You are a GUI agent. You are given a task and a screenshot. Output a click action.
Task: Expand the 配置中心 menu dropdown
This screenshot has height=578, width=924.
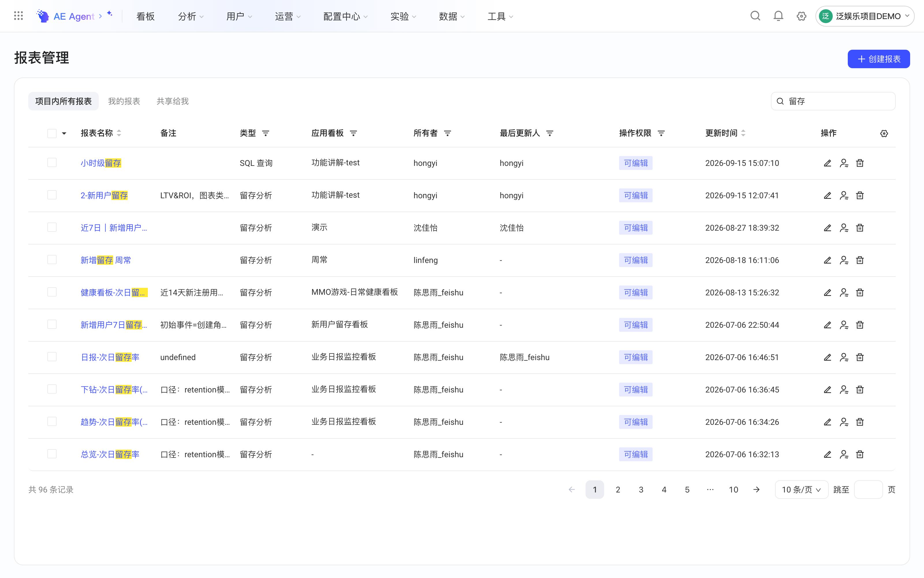345,16
